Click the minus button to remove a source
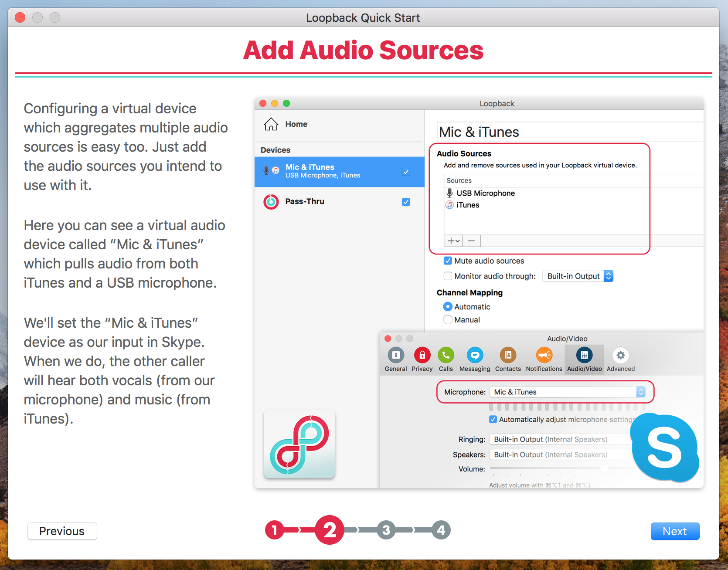Screen dimensions: 728x570 click(x=471, y=241)
